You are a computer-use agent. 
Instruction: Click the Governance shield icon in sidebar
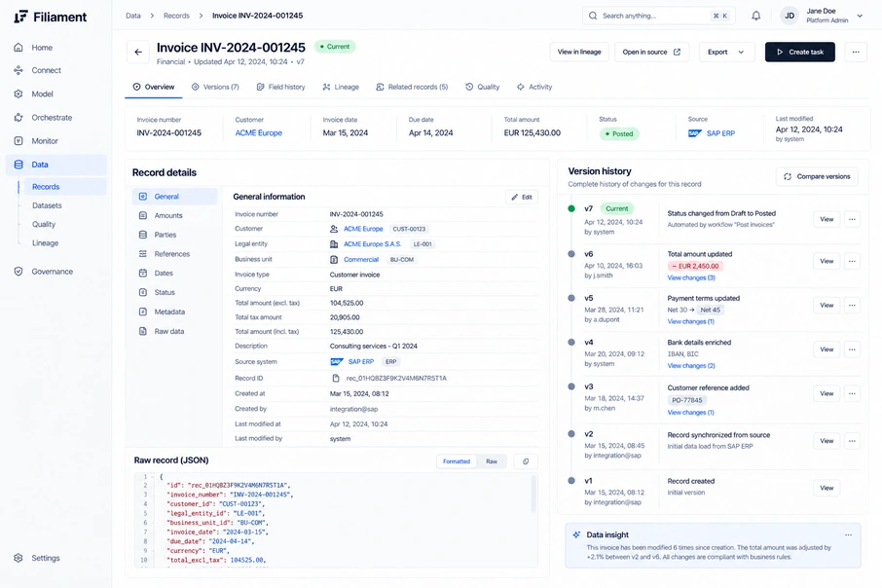point(18,272)
